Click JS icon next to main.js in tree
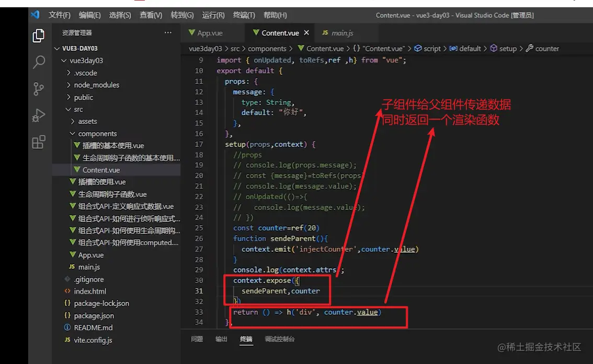Viewport: 593px width, 364px height. click(72, 266)
